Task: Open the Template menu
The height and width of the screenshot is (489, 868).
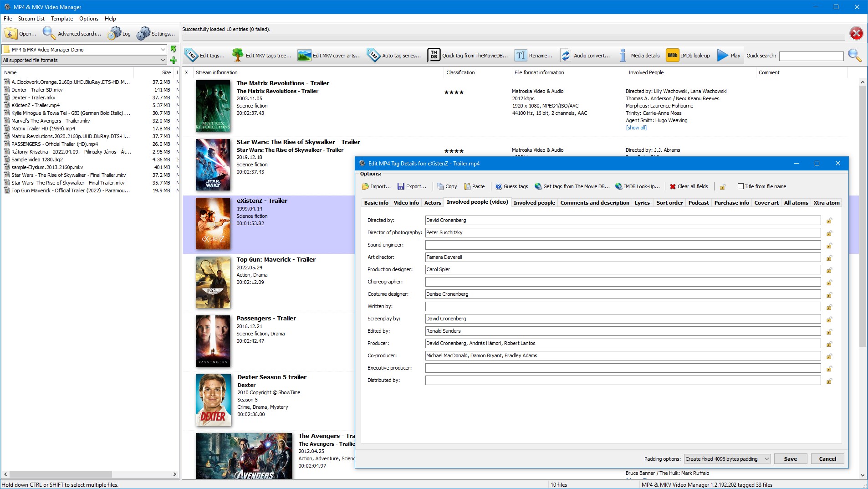Action: click(62, 19)
